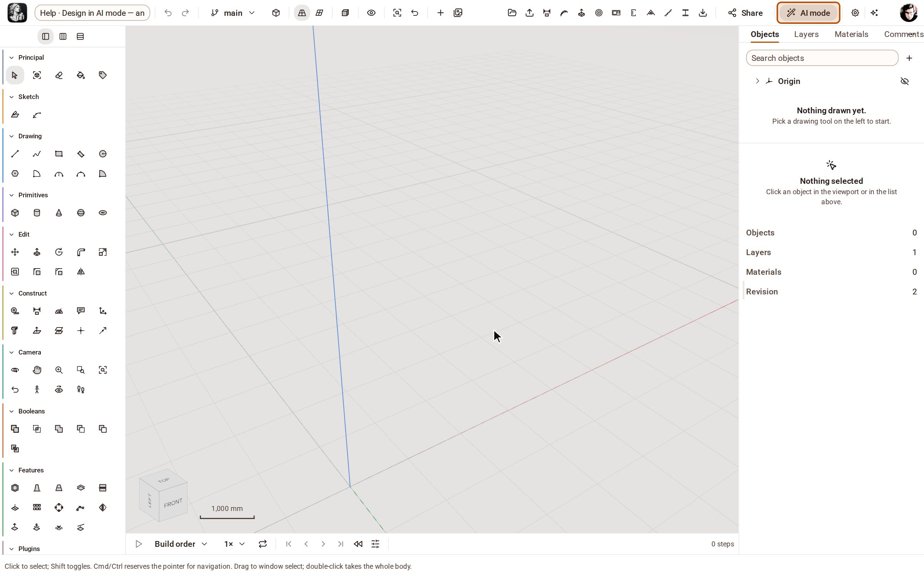This screenshot has height=578, width=924.
Task: Select the Tag tool in Principal
Action: (103, 75)
